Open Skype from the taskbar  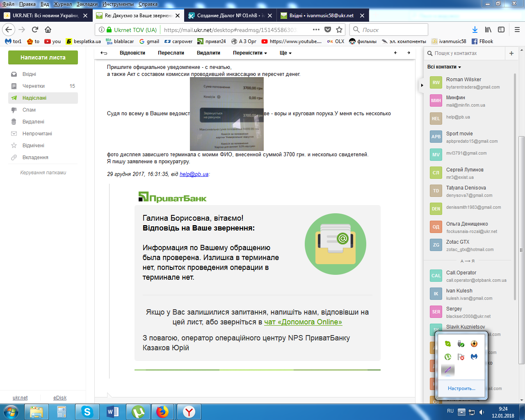coord(87,411)
